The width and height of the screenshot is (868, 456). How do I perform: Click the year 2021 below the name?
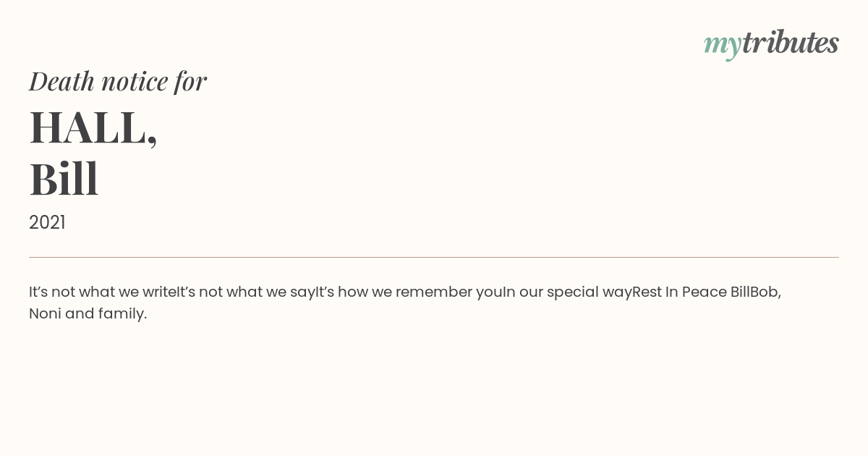tap(47, 222)
